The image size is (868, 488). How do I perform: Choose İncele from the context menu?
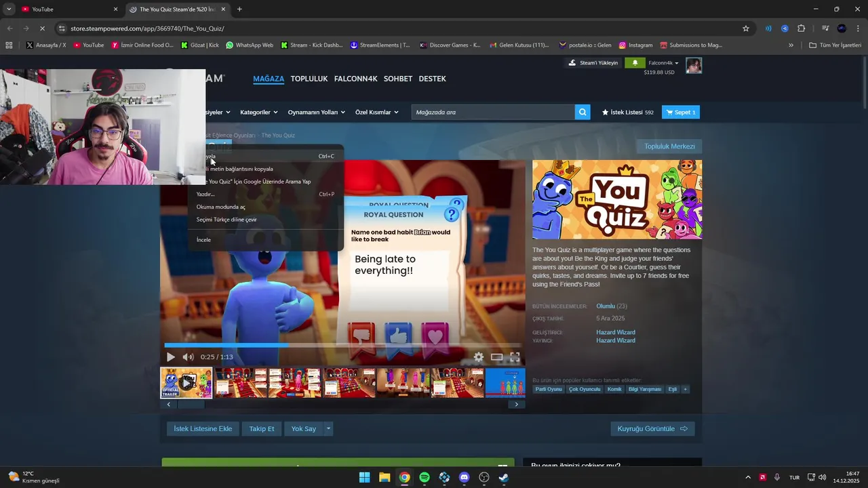pos(266,240)
